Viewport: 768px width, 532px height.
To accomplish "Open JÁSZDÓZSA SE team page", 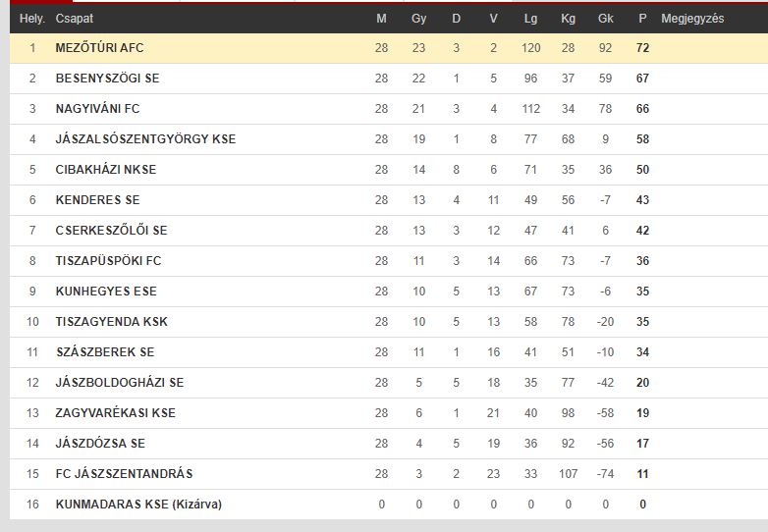I will pyautogui.click(x=100, y=443).
